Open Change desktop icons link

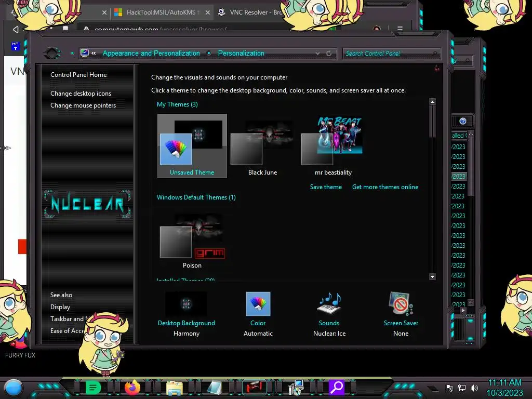[x=81, y=94]
